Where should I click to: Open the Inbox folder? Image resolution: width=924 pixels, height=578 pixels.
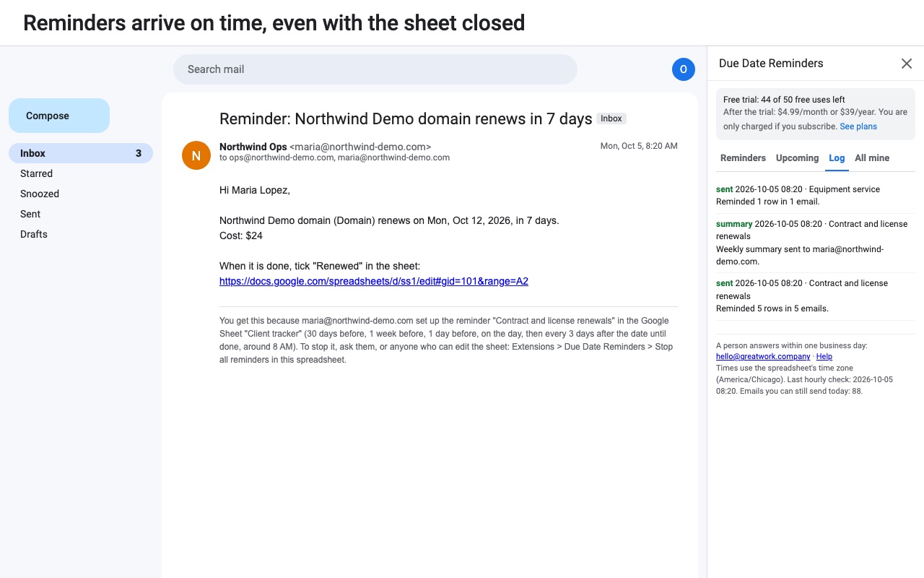(81, 153)
